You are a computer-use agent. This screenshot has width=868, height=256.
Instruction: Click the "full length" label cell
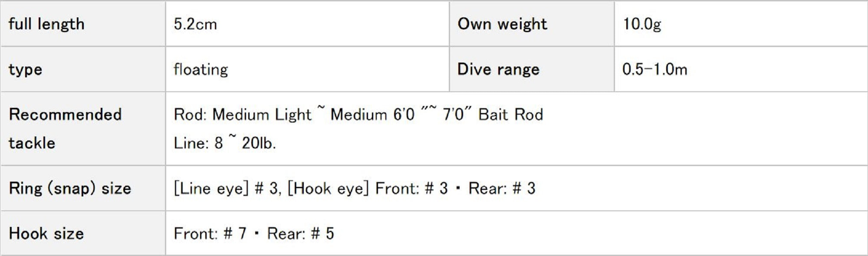tap(46, 24)
